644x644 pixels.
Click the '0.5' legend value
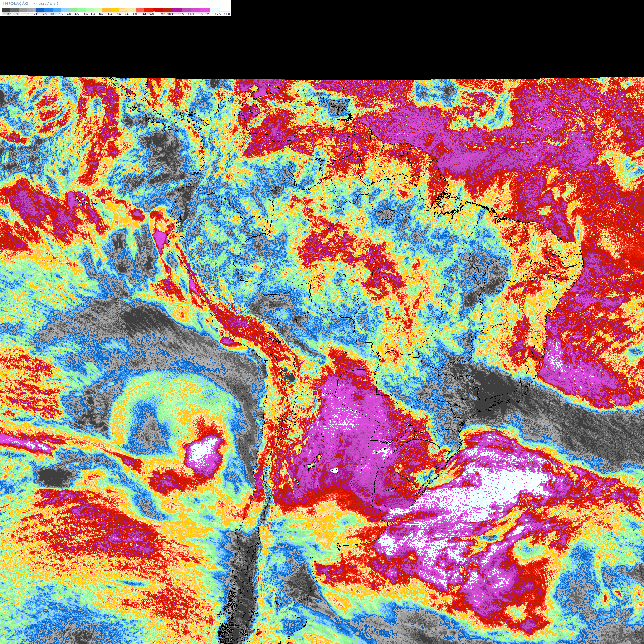tap(9, 14)
